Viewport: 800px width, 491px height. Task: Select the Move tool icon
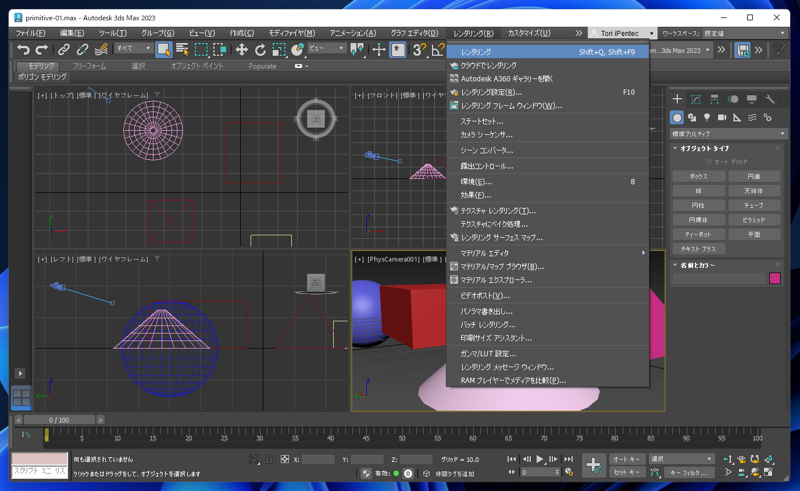coord(241,50)
